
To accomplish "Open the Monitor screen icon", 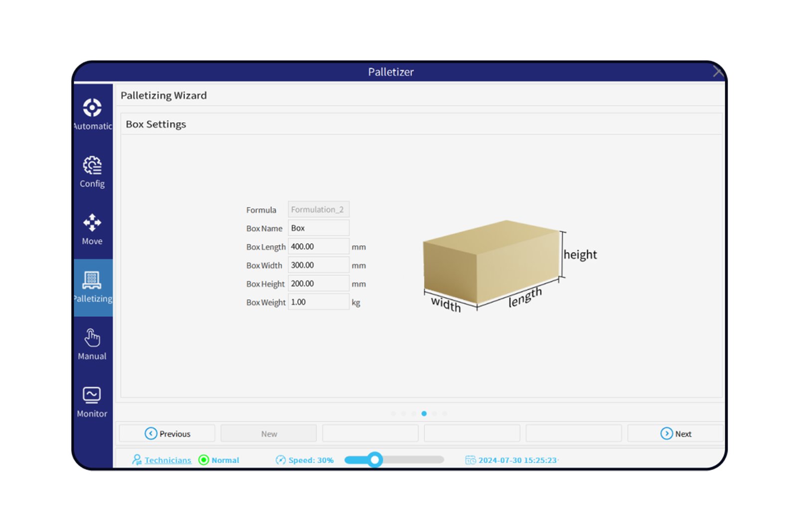I will [x=92, y=395].
